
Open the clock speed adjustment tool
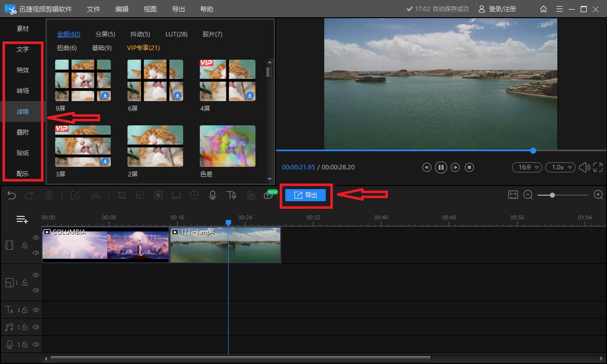click(x=194, y=195)
